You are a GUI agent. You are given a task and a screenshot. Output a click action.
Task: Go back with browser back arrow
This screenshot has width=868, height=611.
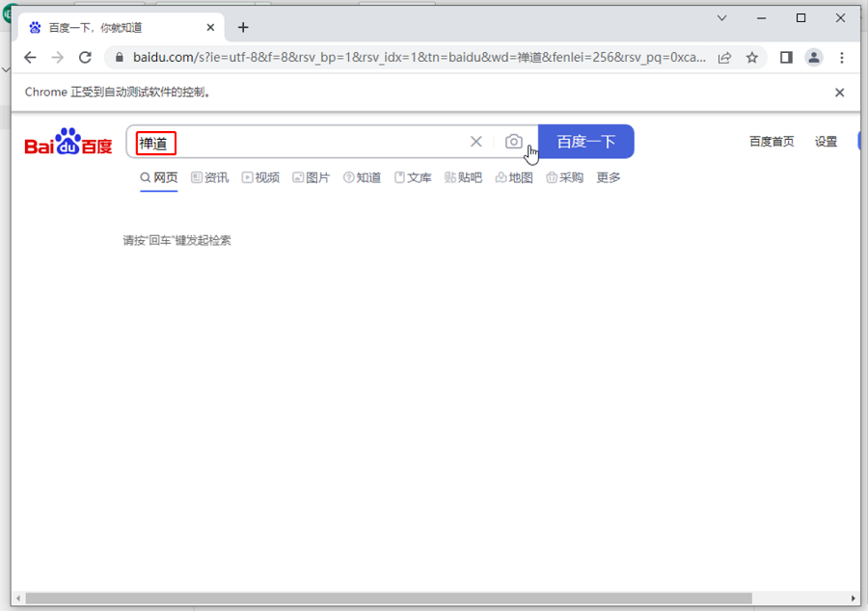tap(31, 57)
